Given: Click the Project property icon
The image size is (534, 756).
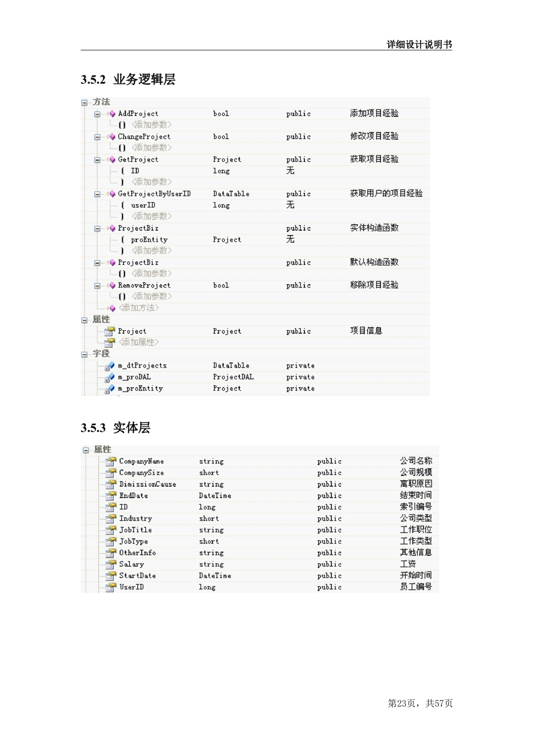Looking at the screenshot, I should 110,331.
